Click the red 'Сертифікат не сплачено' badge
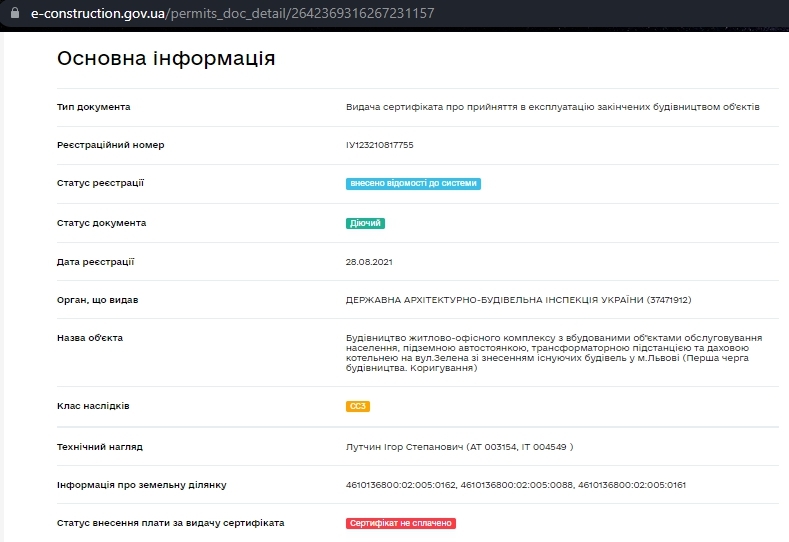This screenshot has width=789, height=542. click(401, 523)
